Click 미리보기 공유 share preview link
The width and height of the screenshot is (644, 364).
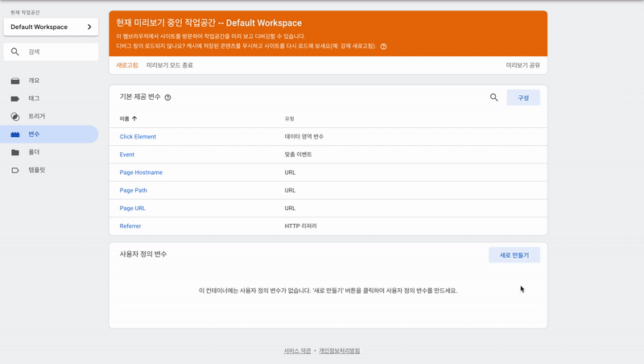(x=522, y=65)
